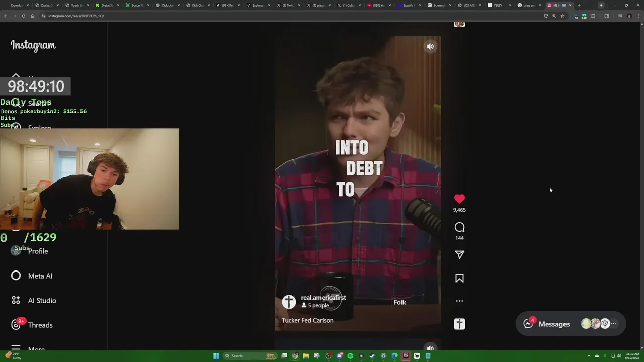Open File Explorer from the taskbar
The height and width of the screenshot is (362, 644).
coord(306,356)
